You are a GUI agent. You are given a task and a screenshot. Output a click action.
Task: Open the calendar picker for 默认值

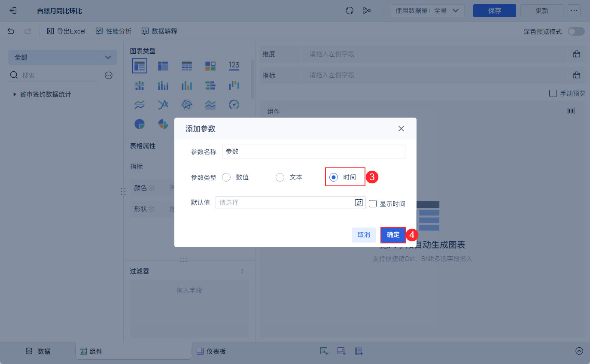pyautogui.click(x=359, y=202)
